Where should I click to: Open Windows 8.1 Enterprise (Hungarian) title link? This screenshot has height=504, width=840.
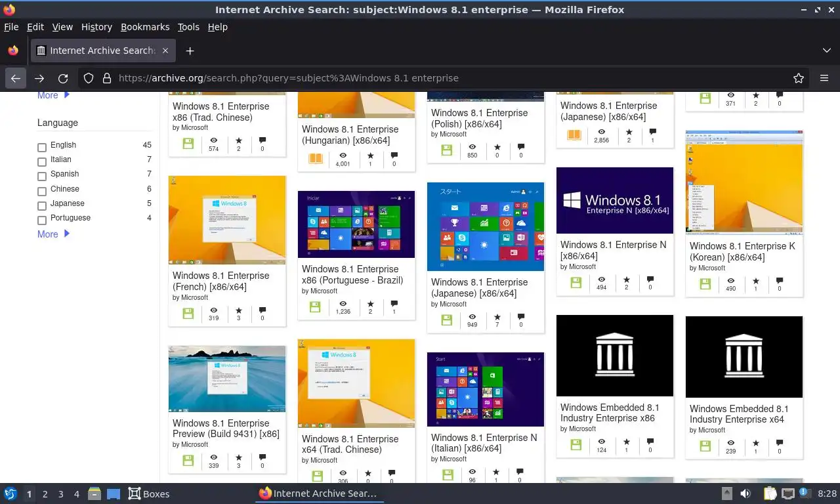[350, 135]
